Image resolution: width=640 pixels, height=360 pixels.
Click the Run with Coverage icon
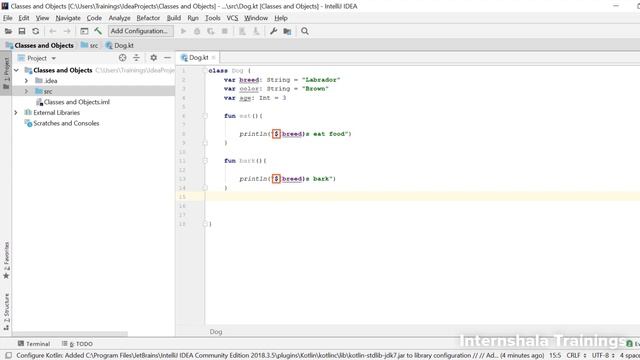tap(211, 31)
